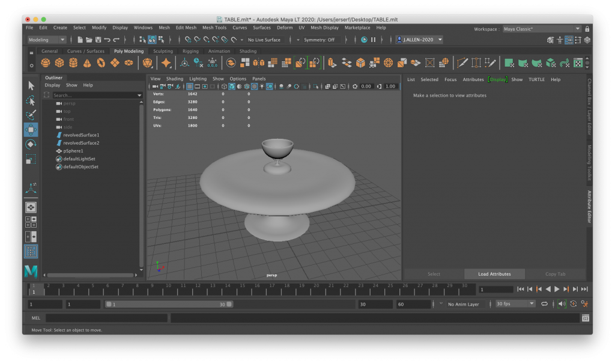Toggle playback loop mode button
This screenshot has width=615, height=364.
pyautogui.click(x=544, y=304)
